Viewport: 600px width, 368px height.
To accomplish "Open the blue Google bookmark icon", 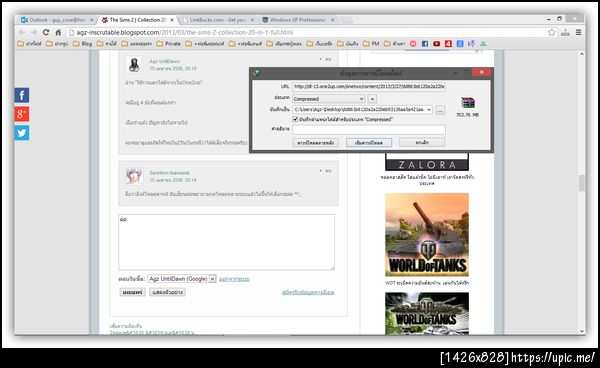I will 460,44.
